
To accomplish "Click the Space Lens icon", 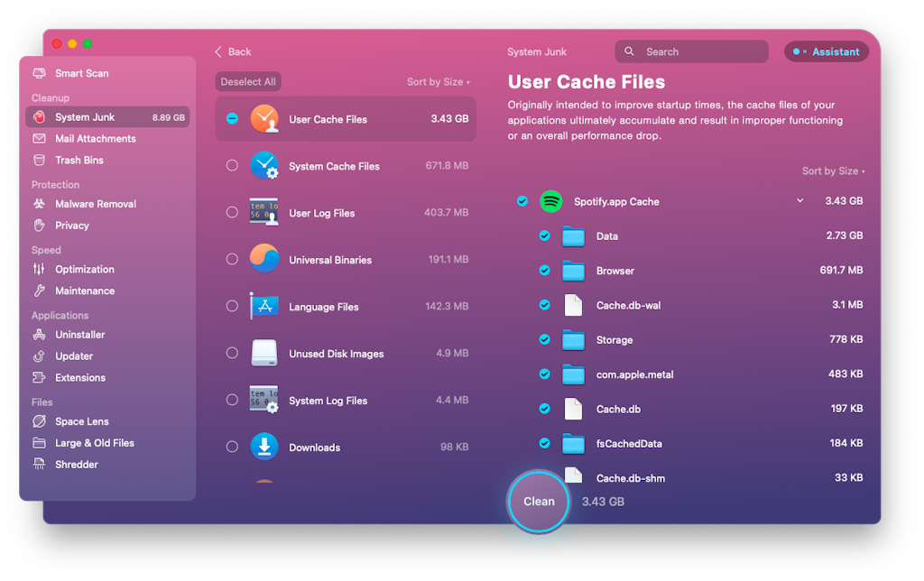I will tap(39, 421).
